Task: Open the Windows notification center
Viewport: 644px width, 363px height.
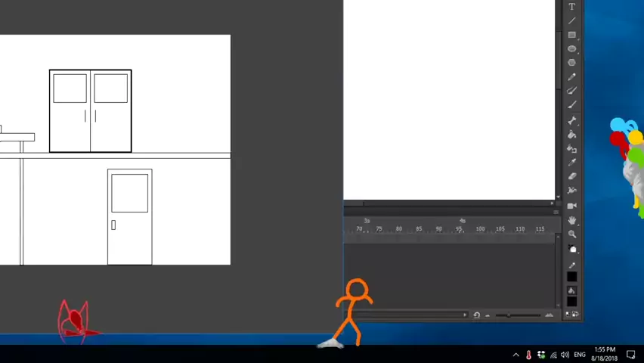Action: point(631,355)
